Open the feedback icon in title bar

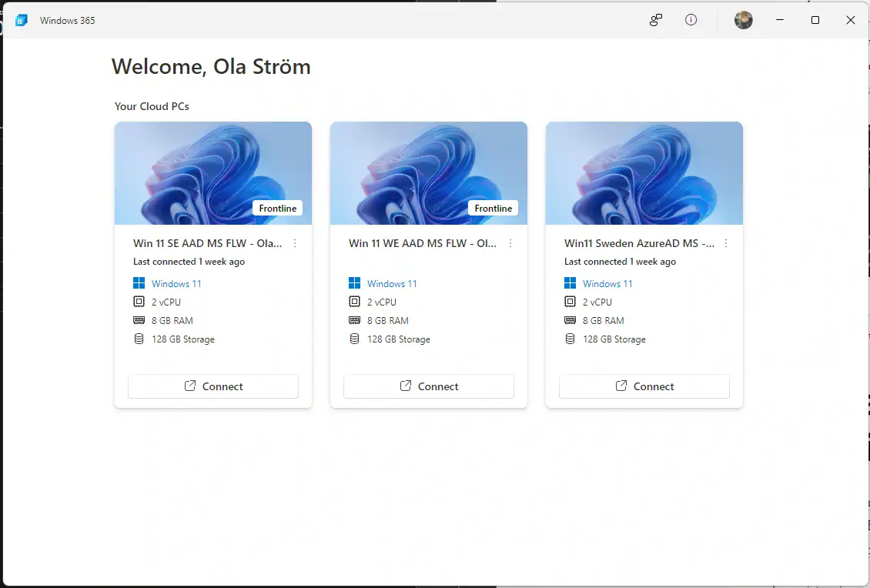pyautogui.click(x=655, y=21)
